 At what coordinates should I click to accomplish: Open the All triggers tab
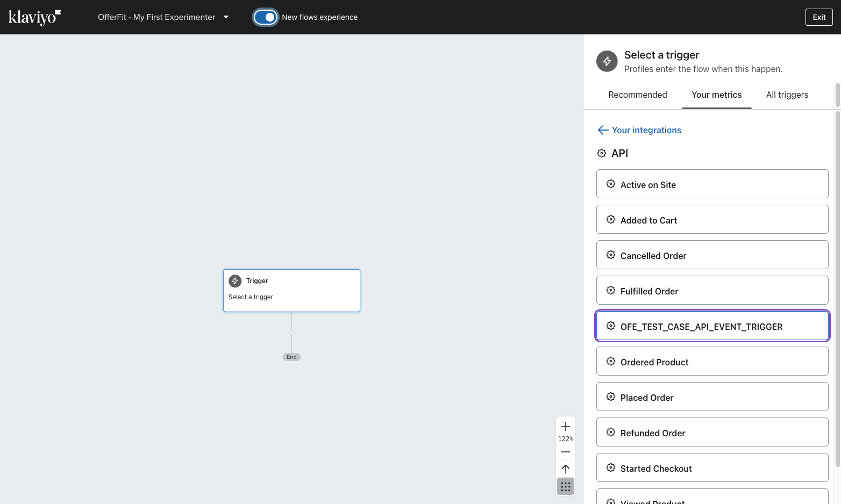point(787,95)
